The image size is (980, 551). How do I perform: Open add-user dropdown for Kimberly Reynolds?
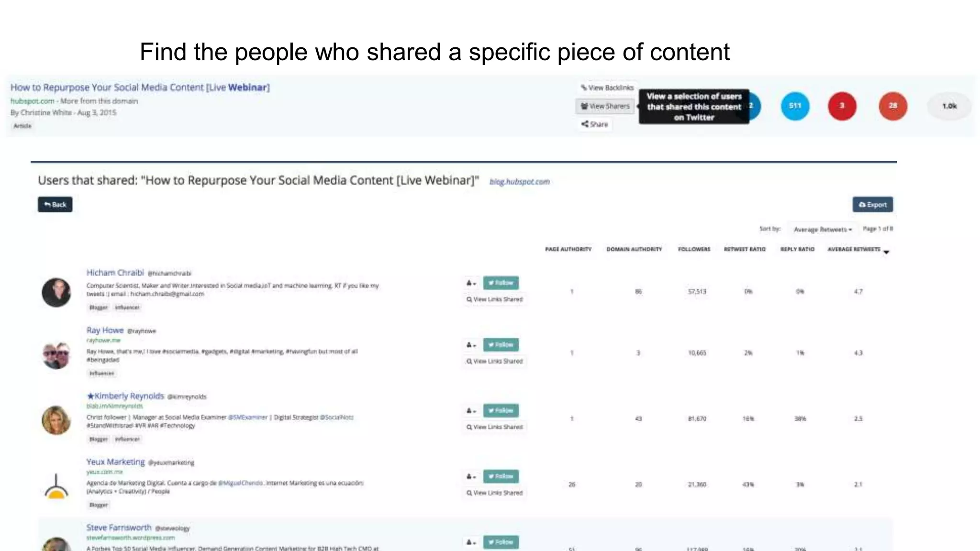[x=471, y=411]
